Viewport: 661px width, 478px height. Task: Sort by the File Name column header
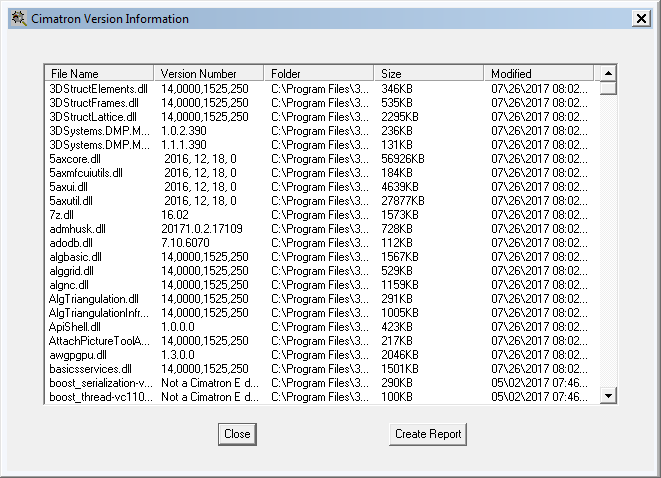click(99, 73)
